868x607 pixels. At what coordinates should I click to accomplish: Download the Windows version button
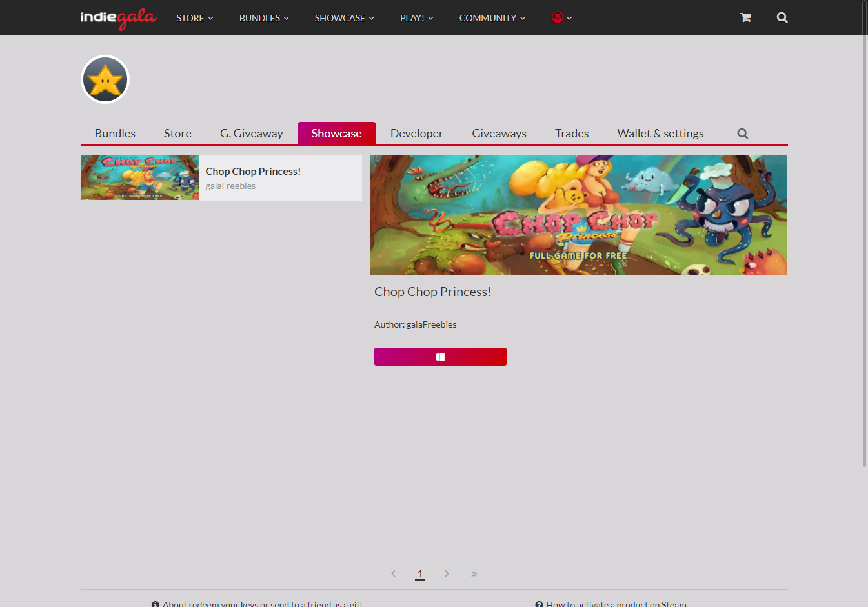click(x=440, y=357)
